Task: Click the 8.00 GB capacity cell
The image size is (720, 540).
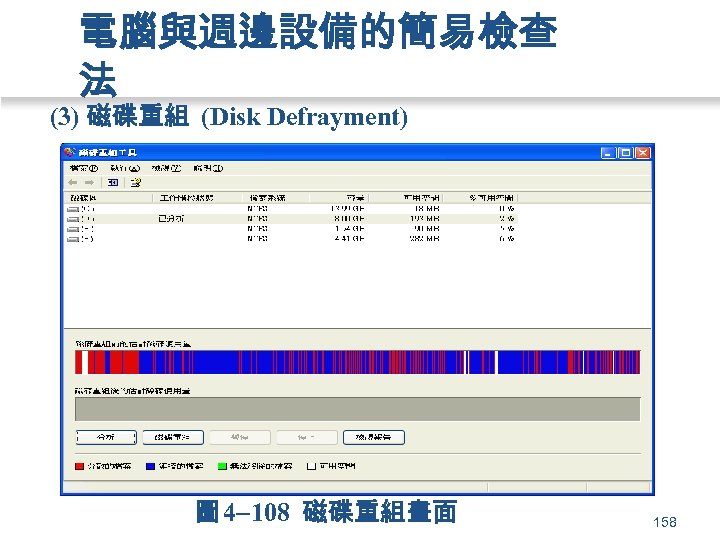Action: (349, 219)
